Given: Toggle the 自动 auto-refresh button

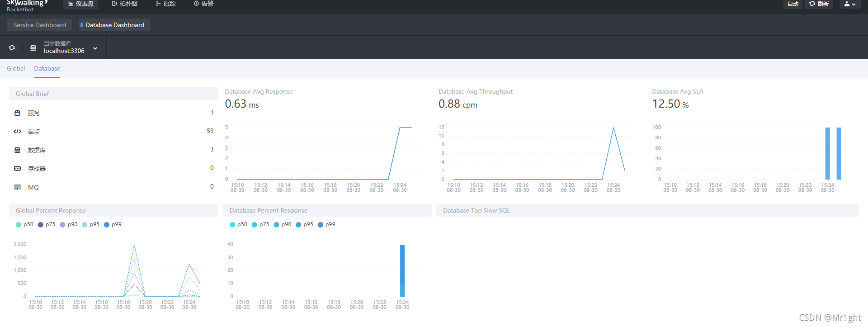Looking at the screenshot, I should pos(793,4).
